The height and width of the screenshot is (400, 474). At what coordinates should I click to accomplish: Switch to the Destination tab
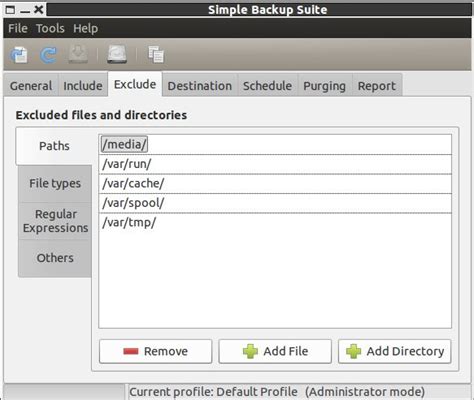(200, 86)
